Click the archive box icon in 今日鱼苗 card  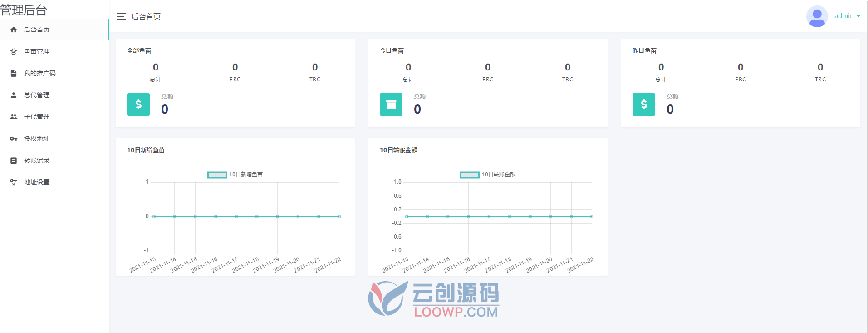(x=391, y=104)
